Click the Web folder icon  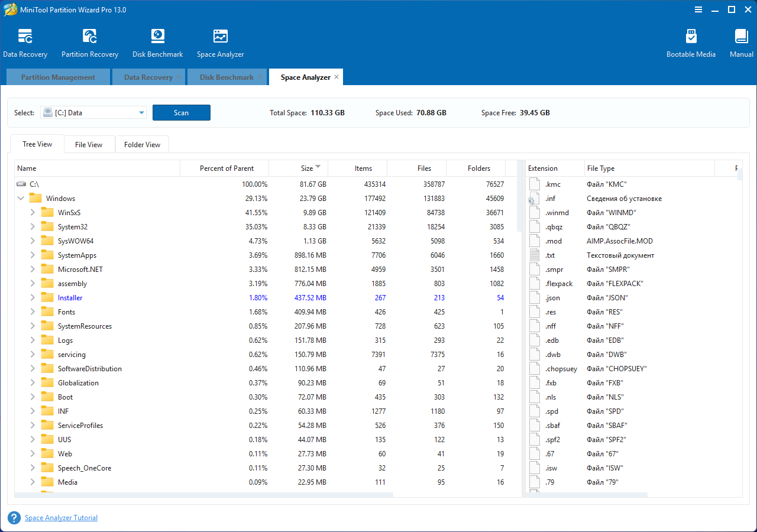click(x=47, y=454)
